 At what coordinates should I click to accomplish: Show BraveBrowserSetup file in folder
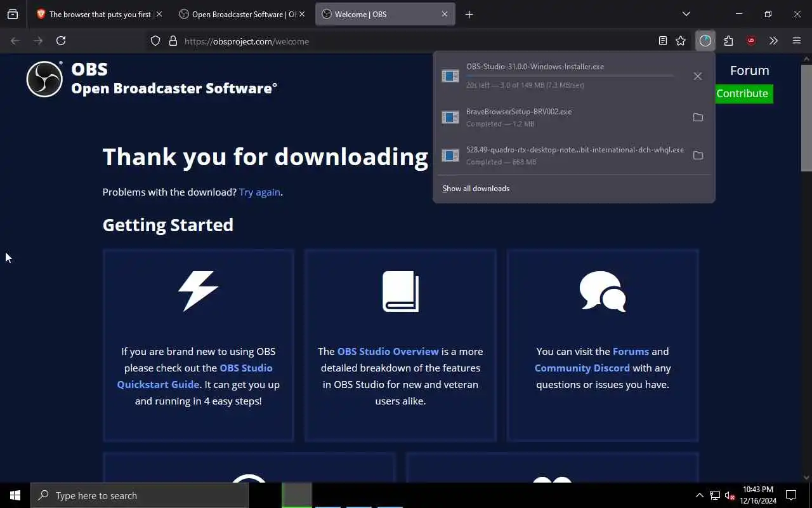pos(698,117)
